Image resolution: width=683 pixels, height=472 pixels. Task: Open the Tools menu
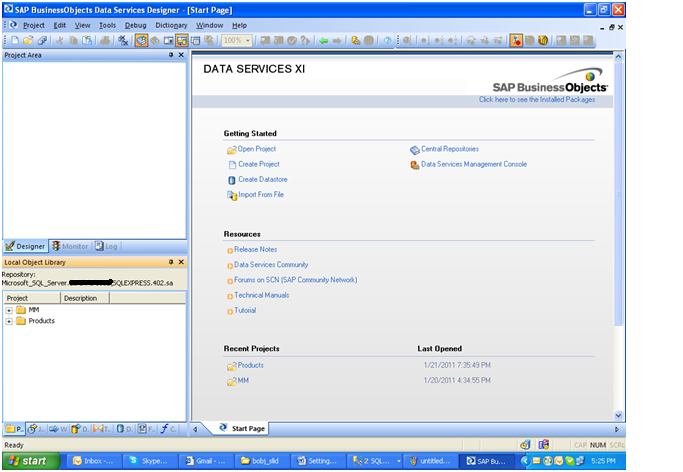click(107, 25)
